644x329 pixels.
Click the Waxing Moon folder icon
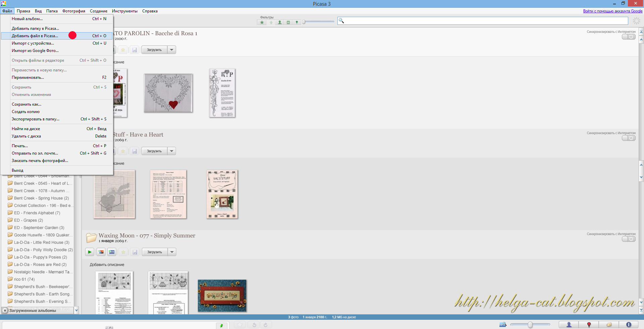91,237
